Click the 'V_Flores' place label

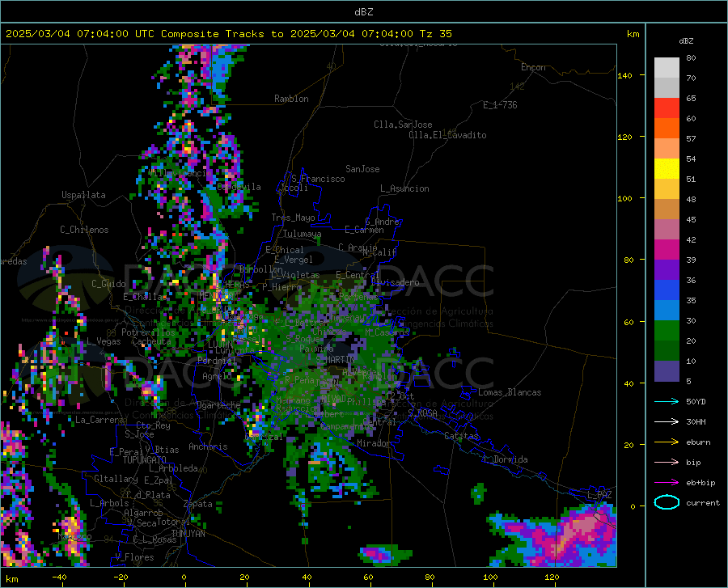(134, 557)
